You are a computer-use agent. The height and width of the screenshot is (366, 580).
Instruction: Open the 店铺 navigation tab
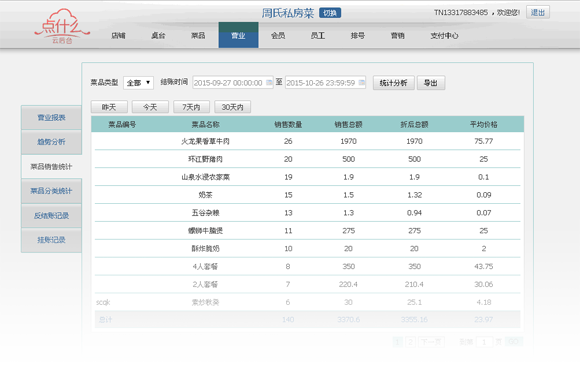[x=118, y=36]
